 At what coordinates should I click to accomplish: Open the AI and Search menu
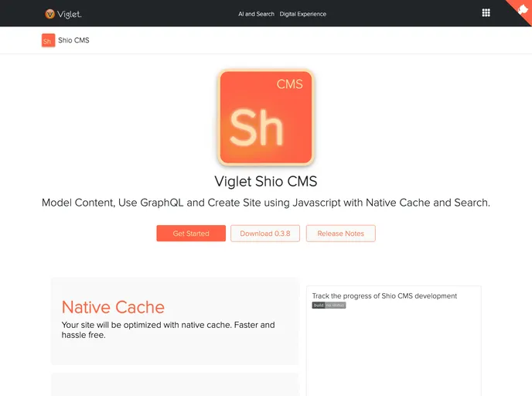[x=256, y=14]
